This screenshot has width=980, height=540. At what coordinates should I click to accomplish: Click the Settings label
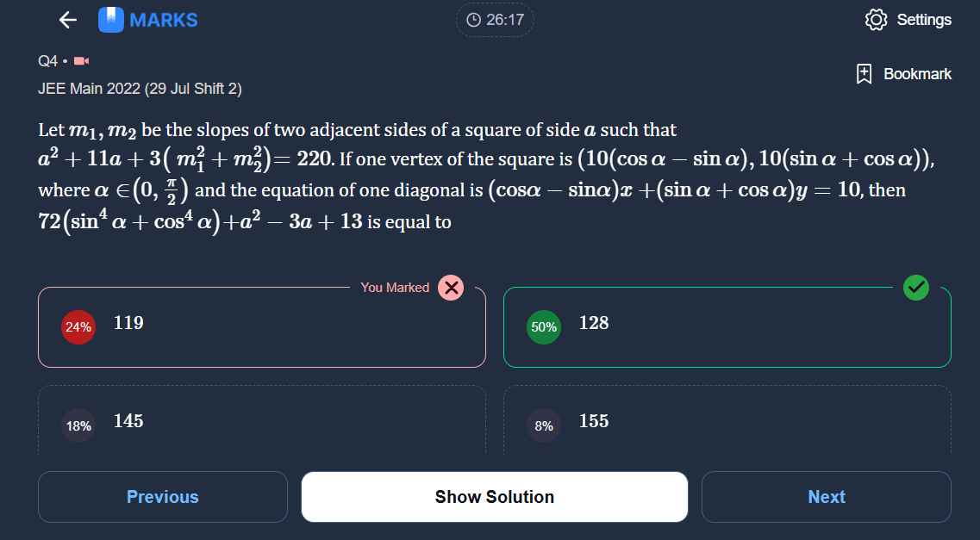924,20
